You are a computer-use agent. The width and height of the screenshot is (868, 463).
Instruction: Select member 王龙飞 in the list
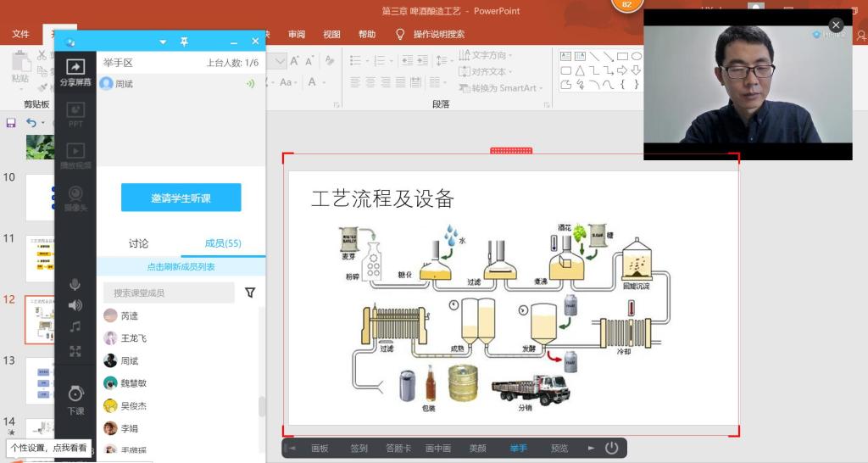[x=133, y=337]
